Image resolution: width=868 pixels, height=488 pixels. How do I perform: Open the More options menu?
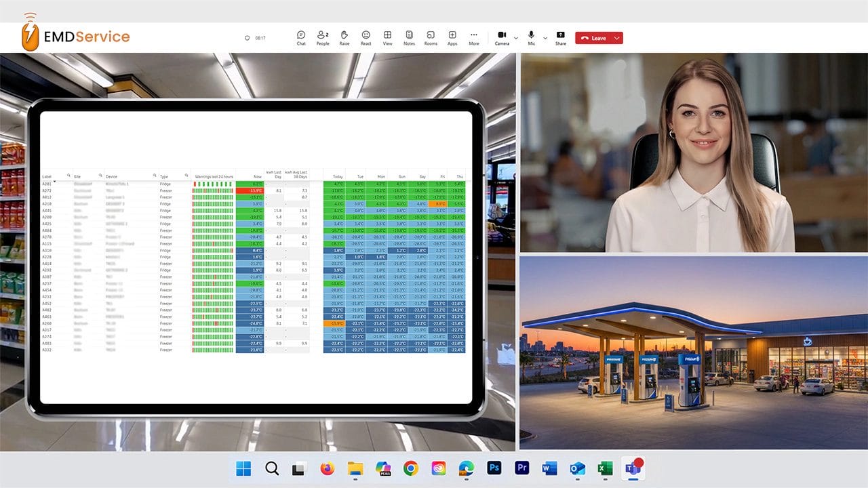pyautogui.click(x=473, y=35)
